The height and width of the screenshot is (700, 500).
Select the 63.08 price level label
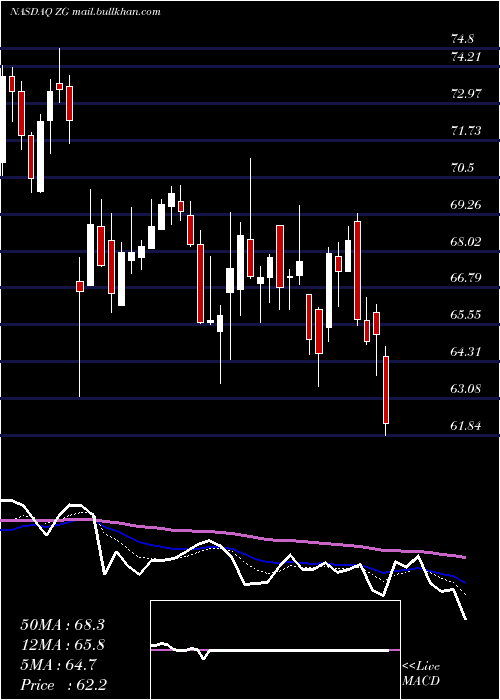click(467, 388)
